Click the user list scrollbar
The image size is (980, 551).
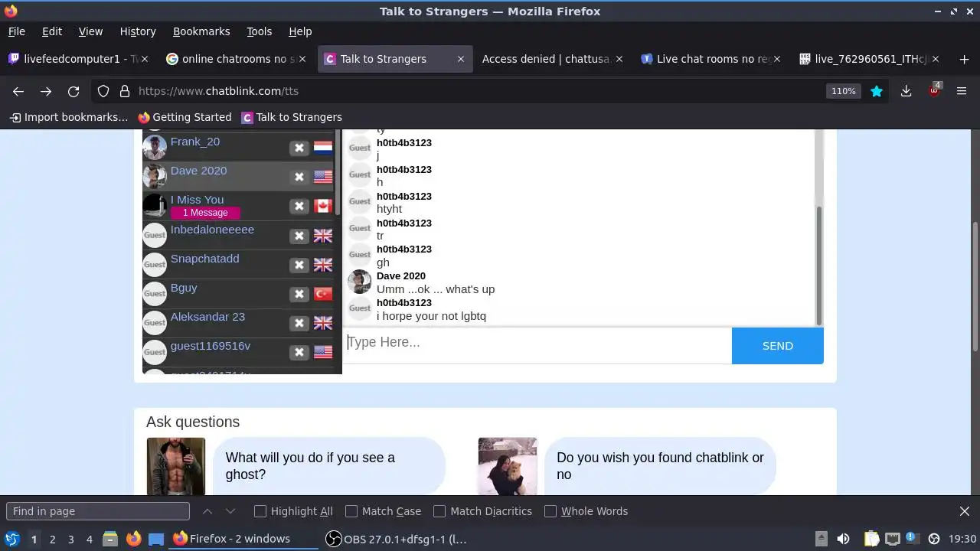[338, 172]
